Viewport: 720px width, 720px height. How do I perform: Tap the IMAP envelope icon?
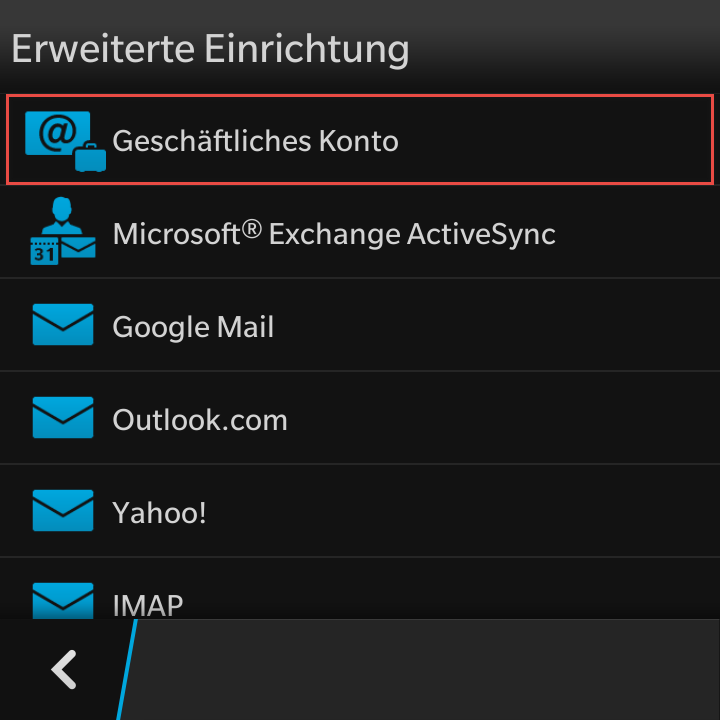(x=63, y=601)
